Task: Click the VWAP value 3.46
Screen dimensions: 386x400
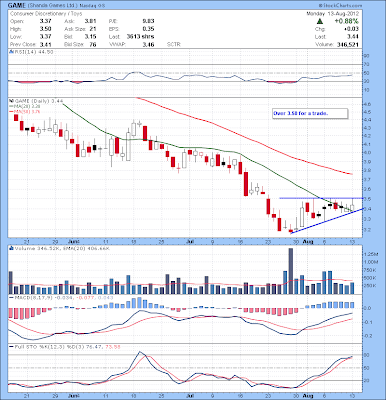Action: (148, 44)
